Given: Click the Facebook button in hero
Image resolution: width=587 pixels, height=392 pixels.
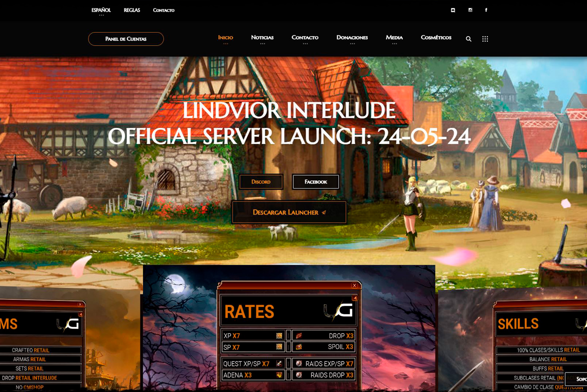Looking at the screenshot, I should (316, 182).
